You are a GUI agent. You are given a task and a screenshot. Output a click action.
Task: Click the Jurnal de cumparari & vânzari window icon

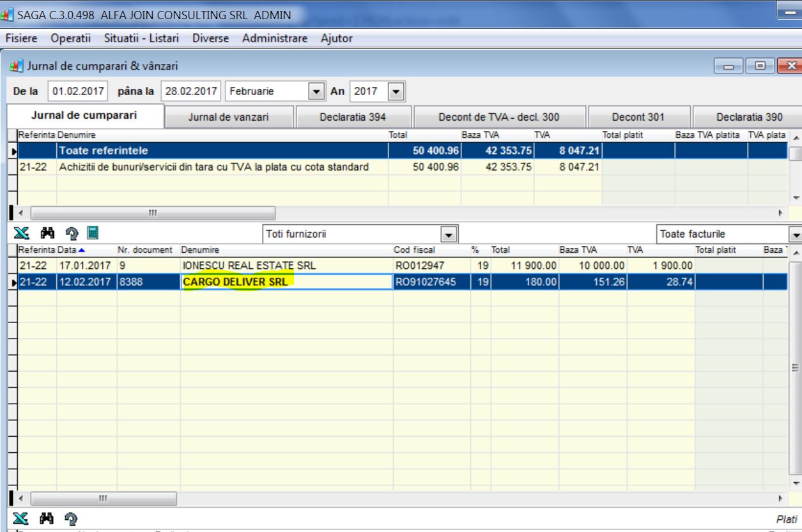(18, 66)
